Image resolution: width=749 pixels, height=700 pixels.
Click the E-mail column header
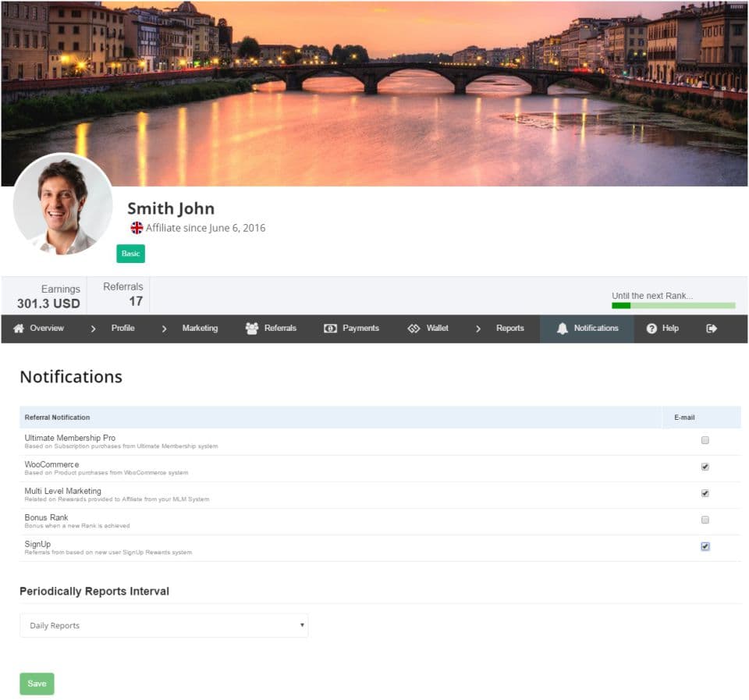pyautogui.click(x=684, y=418)
